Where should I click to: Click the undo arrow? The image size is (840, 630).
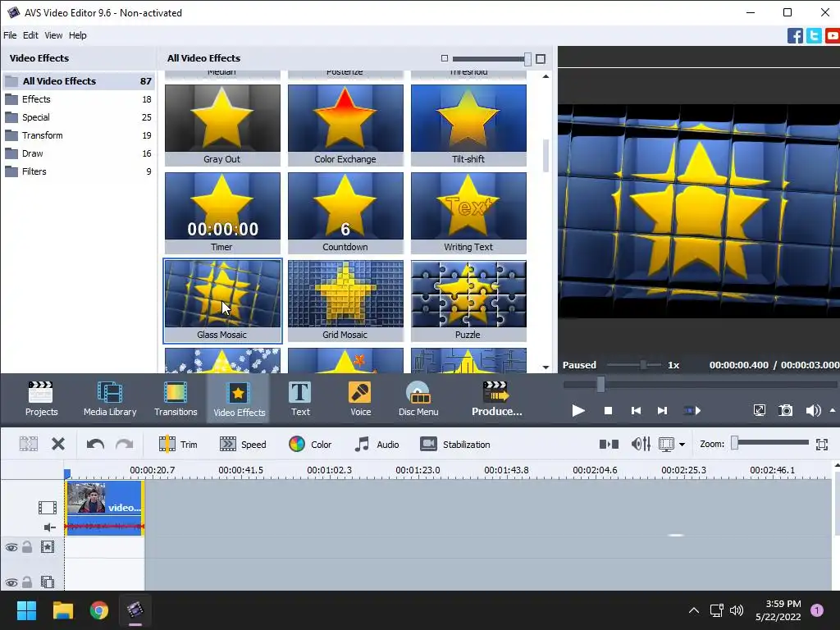(95, 444)
